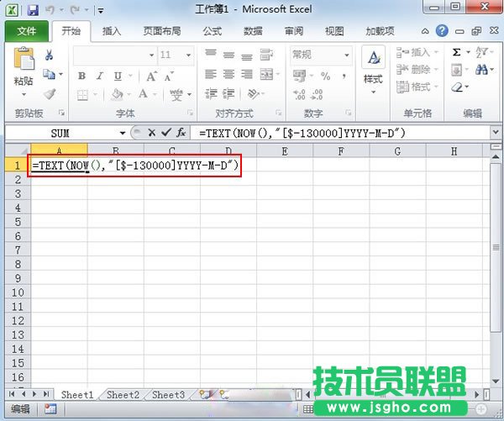The width and height of the screenshot is (504, 421).
Task: Click the fill color bucket
Action: click(117, 95)
